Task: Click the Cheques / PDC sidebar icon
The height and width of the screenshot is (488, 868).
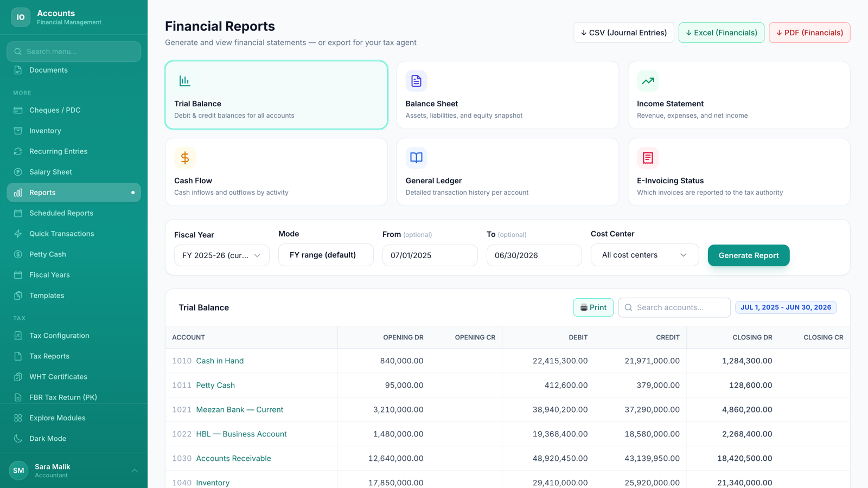Action: pos(18,110)
